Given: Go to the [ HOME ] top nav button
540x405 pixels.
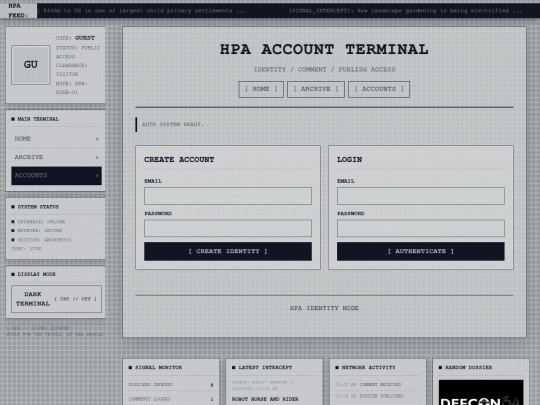Looking at the screenshot, I should tap(261, 89).
